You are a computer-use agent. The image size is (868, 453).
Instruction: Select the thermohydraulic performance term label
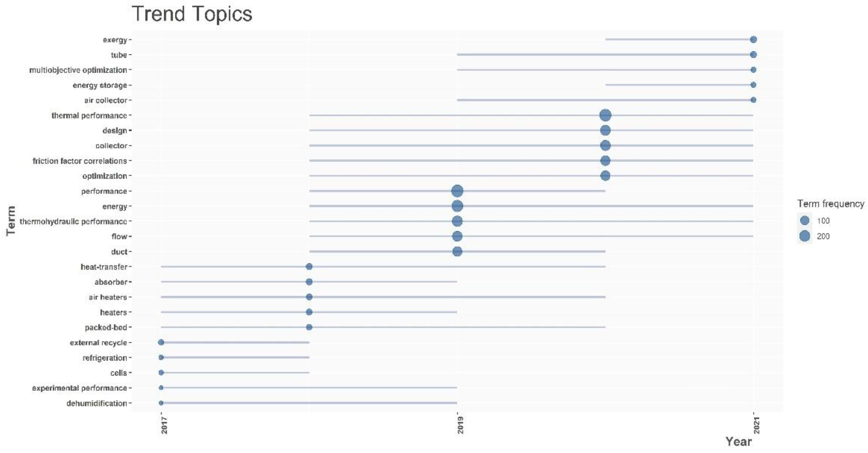[x=73, y=221]
